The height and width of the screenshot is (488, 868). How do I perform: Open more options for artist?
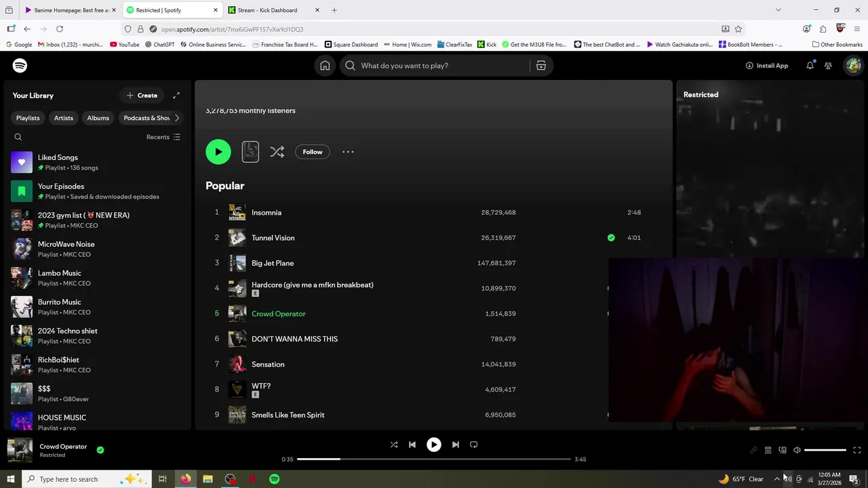(348, 152)
